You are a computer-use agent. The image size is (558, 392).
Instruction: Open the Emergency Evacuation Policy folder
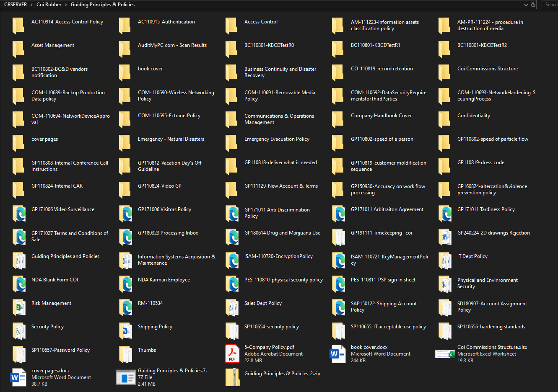point(232,142)
